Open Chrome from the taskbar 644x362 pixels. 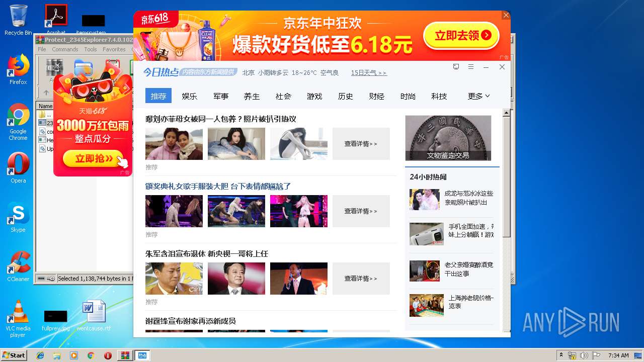coord(91,355)
